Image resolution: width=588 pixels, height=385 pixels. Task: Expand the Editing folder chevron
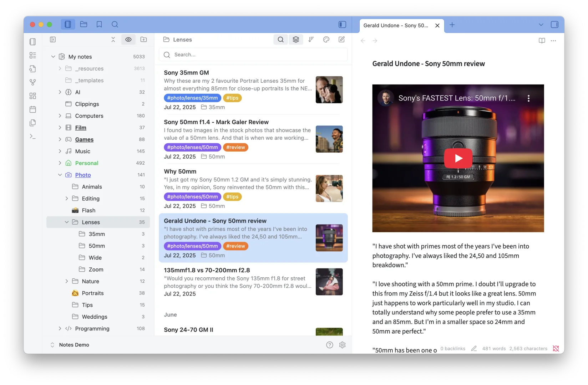(67, 199)
